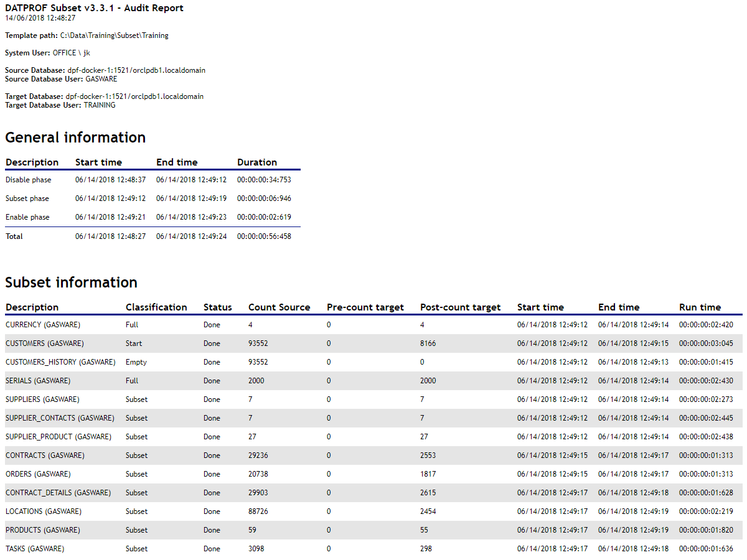The width and height of the screenshot is (747, 560).
Task: Click the Post-count target column header
Action: (x=460, y=307)
